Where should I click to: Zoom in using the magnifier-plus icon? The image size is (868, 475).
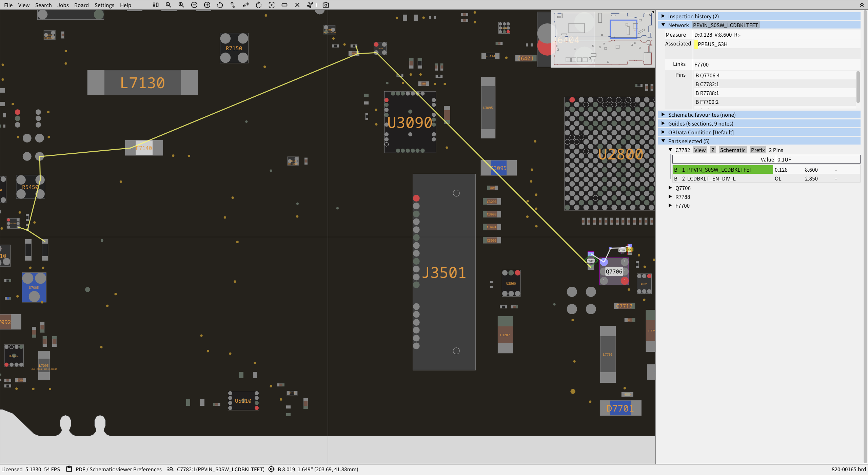tap(181, 5)
